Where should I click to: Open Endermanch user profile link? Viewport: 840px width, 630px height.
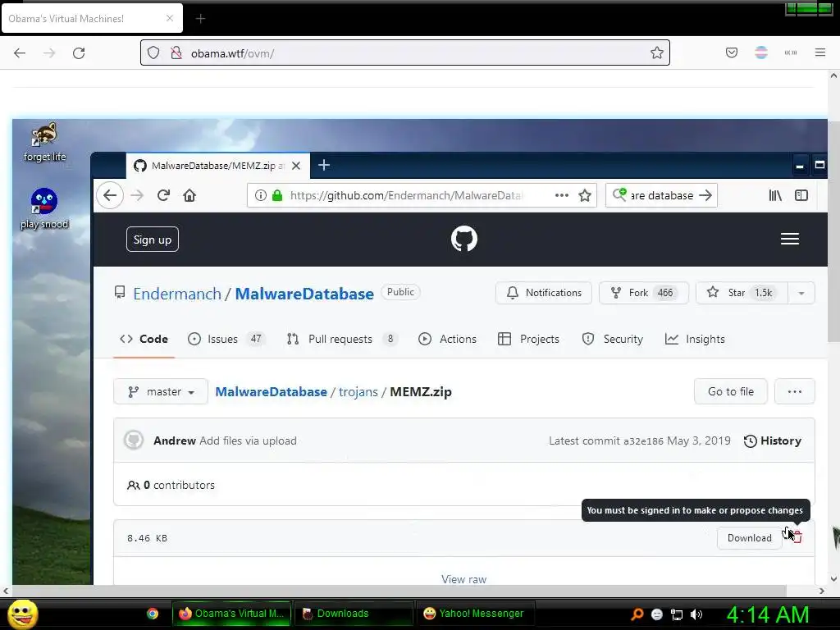pyautogui.click(x=177, y=294)
